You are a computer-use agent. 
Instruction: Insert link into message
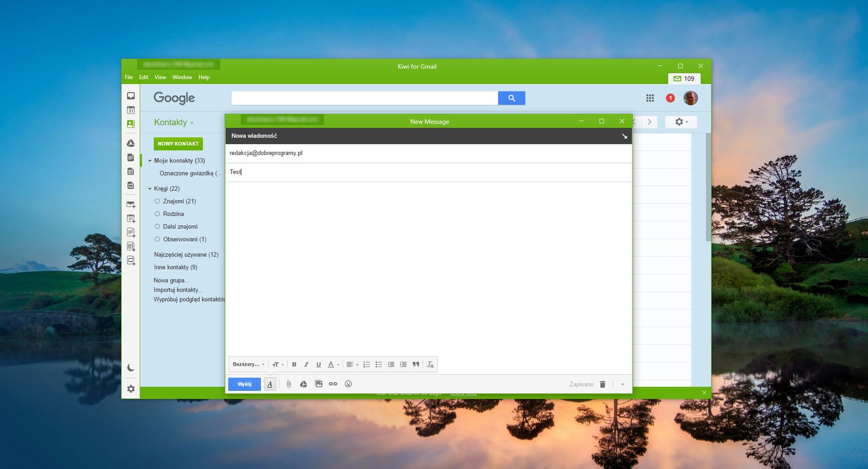tap(333, 384)
